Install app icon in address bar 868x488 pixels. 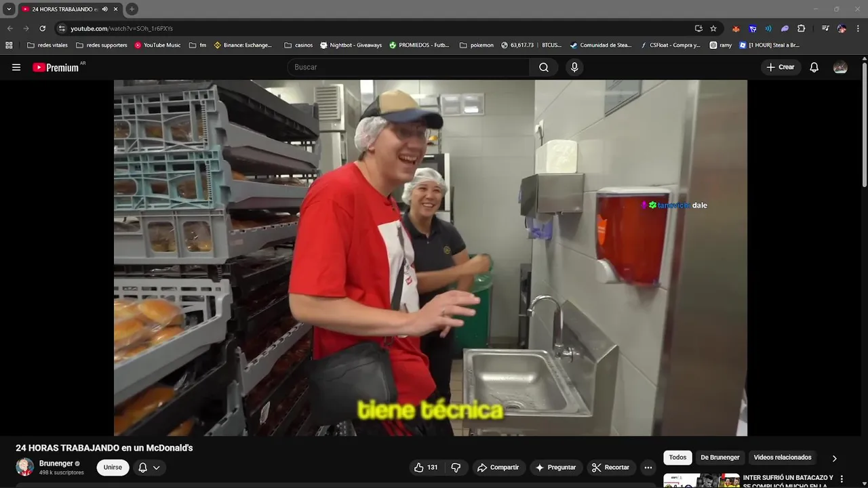698,28
